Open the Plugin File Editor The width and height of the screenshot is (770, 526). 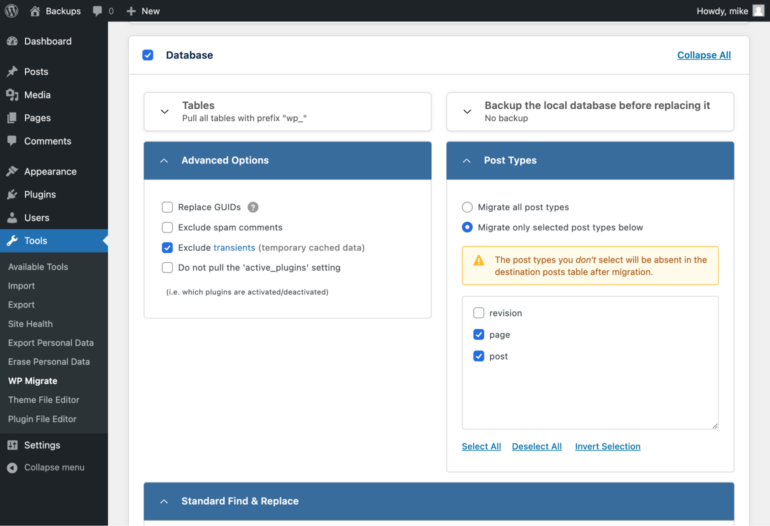42,419
